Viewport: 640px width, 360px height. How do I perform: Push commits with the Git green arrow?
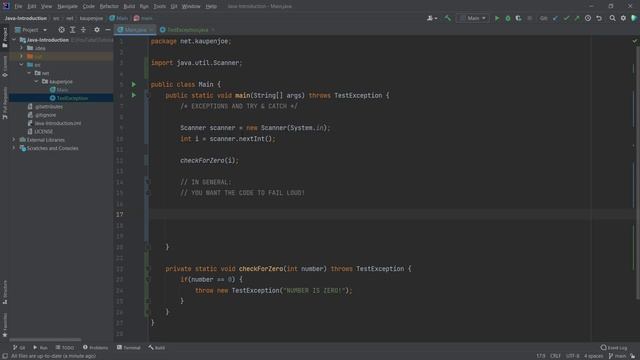[x=577, y=18]
